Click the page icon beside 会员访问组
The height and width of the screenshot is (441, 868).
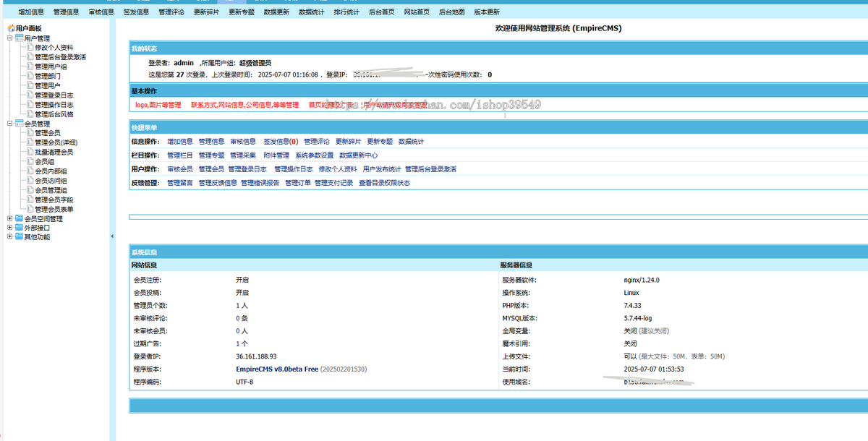(x=30, y=181)
